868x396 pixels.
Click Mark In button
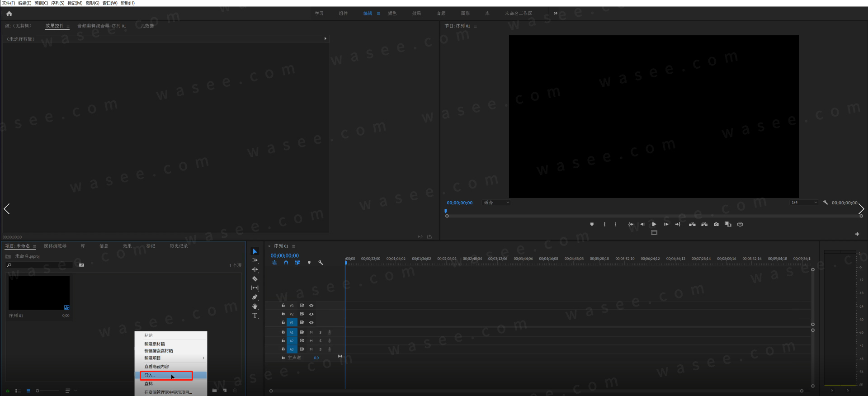pos(604,224)
